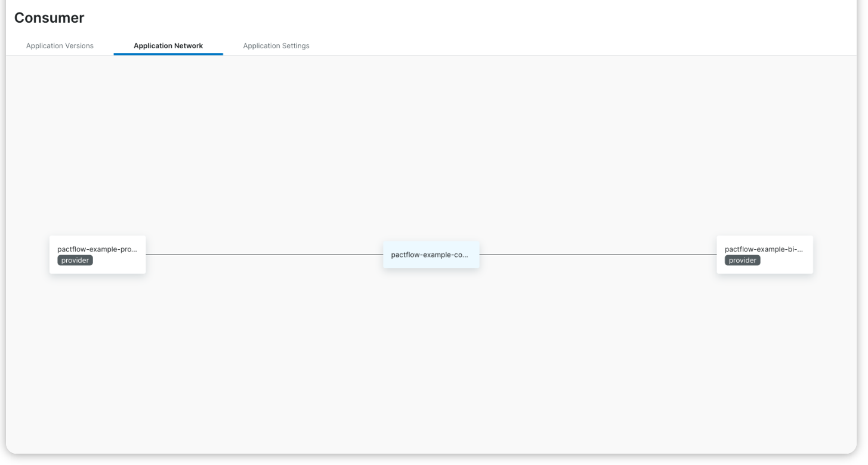Select the central pactflow-example-co... node
The image size is (868, 465).
(431, 255)
